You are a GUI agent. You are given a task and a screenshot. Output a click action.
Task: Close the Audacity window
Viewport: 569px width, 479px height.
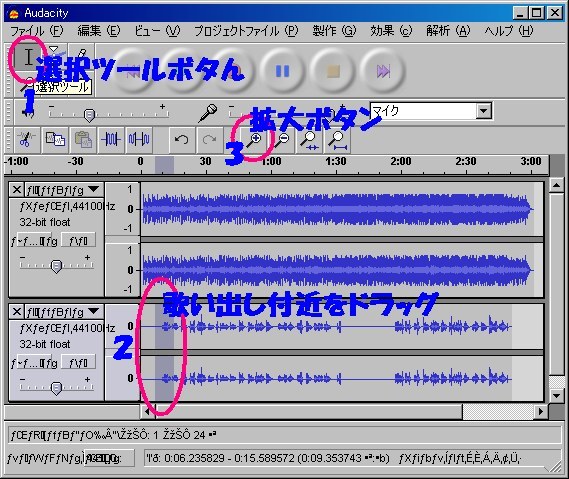coord(555,13)
